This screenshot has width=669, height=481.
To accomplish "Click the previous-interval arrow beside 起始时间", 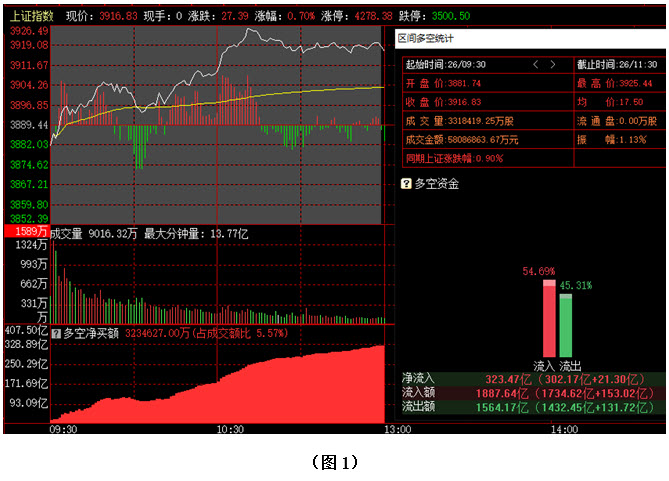I will [x=536, y=64].
